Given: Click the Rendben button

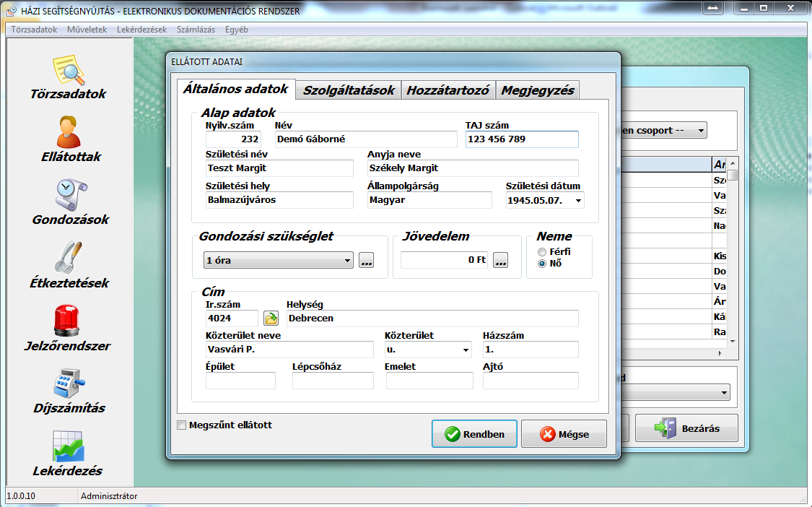Looking at the screenshot, I should tap(474, 434).
